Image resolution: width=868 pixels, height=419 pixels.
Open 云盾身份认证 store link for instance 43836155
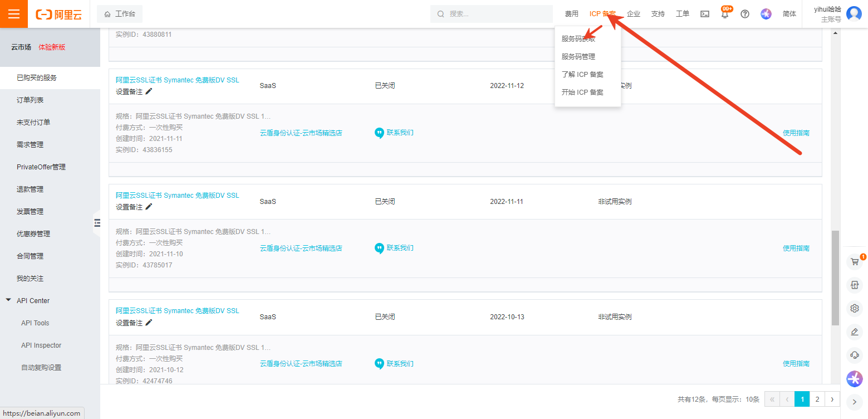pos(301,133)
